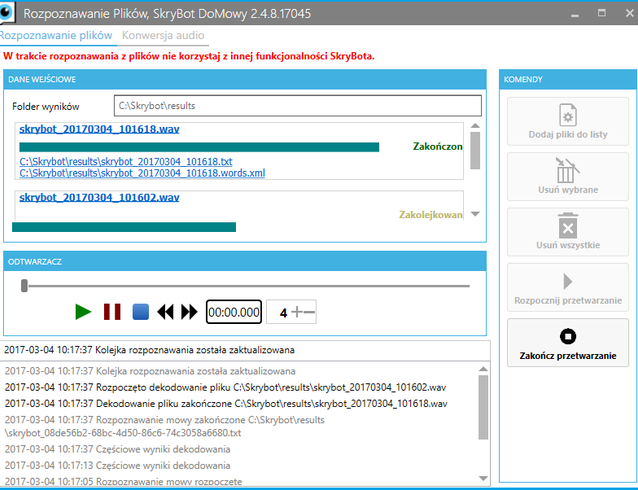Image resolution: width=638 pixels, height=490 pixels.
Task: Click the ODTWARZACZ panel header
Action: 245,261
